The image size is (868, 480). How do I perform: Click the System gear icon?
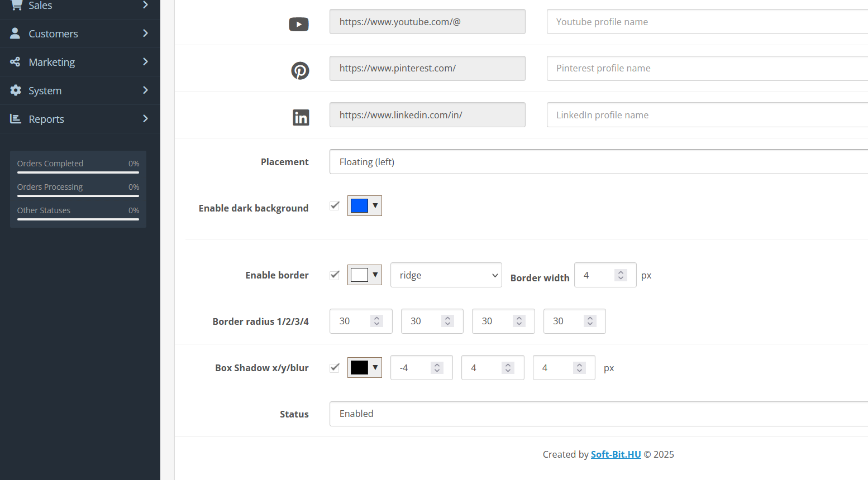pos(16,90)
